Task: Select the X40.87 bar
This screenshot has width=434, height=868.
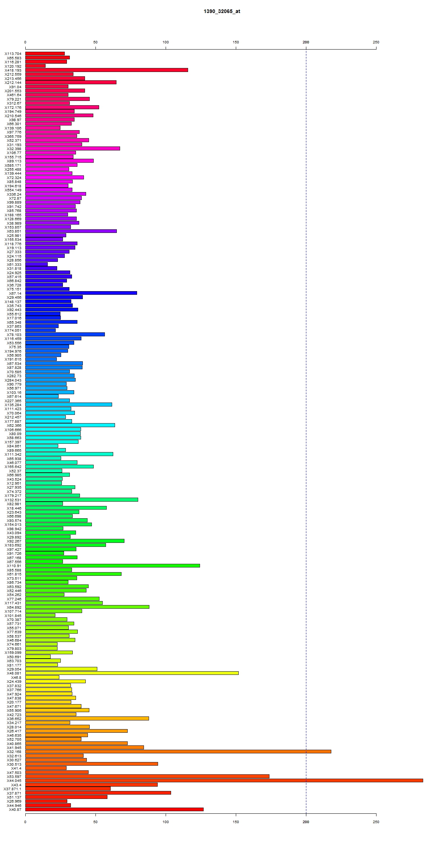Action: pos(114,809)
